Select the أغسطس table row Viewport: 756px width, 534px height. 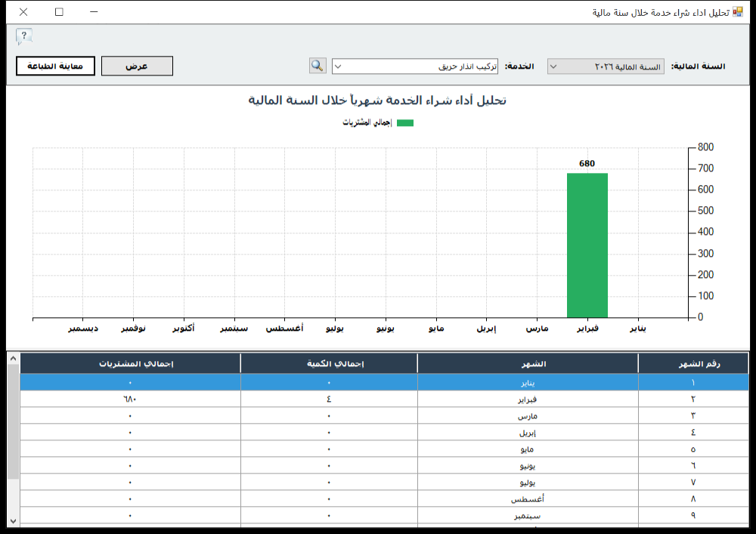click(384, 499)
